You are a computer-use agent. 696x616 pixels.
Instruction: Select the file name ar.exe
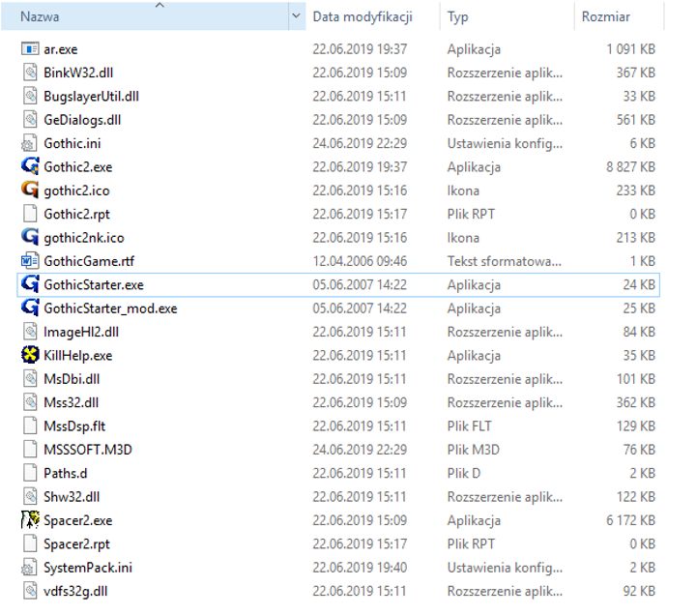(60, 49)
